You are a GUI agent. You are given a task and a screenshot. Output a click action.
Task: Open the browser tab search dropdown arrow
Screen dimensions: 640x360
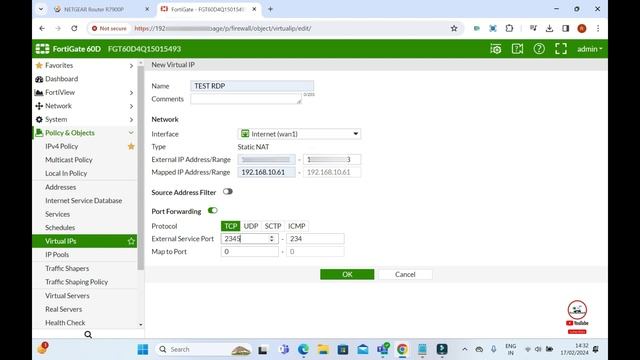(x=41, y=9)
